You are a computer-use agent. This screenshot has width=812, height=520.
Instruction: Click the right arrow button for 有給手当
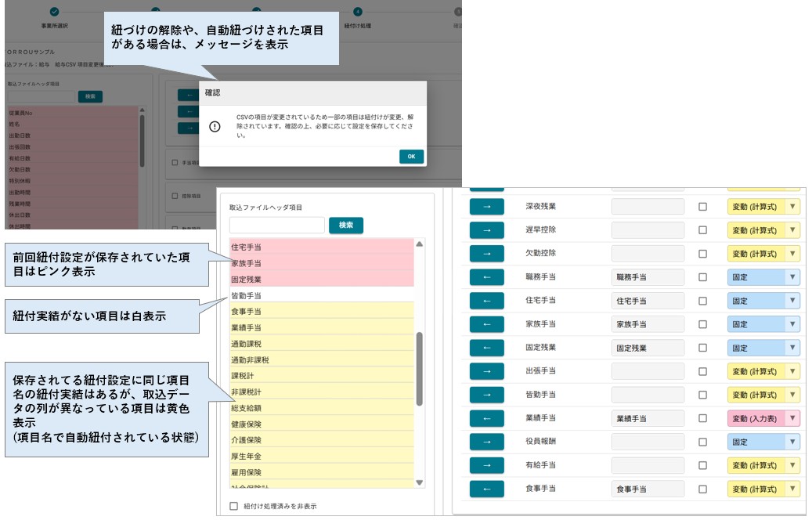pyautogui.click(x=486, y=465)
